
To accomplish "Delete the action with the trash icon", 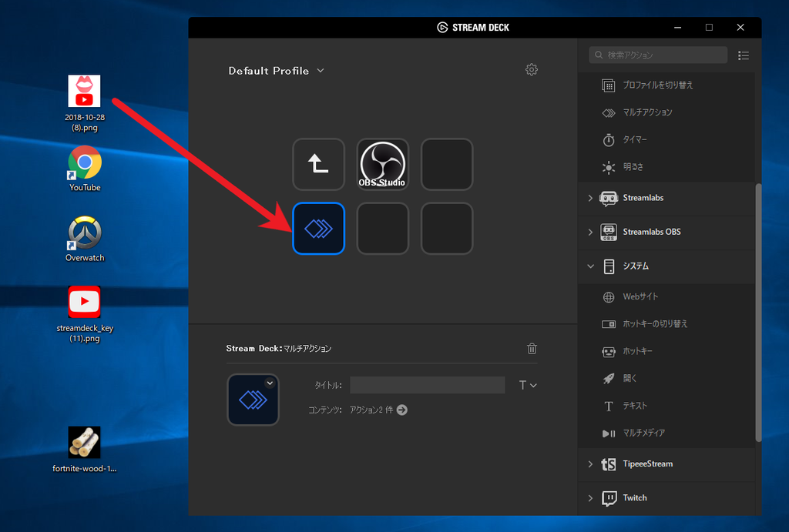I will click(x=532, y=349).
